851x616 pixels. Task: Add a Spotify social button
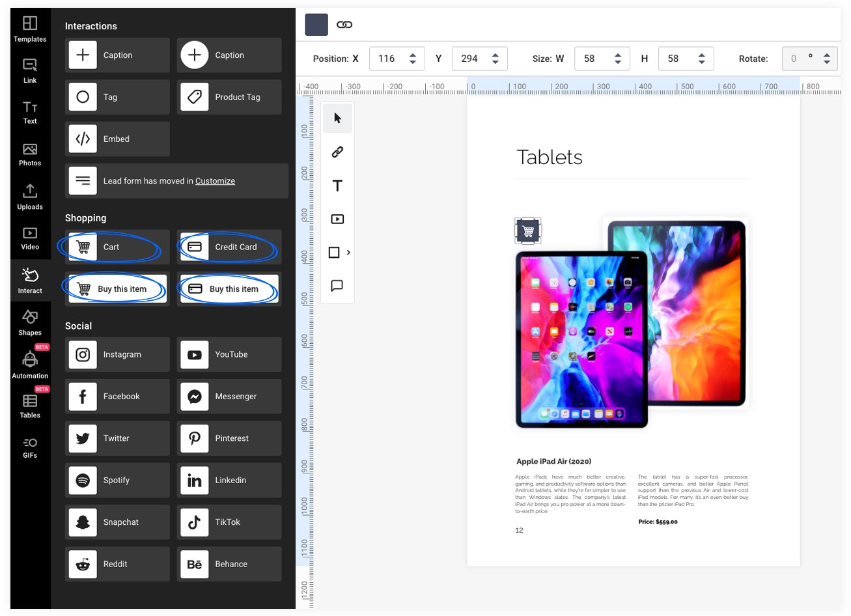click(117, 480)
